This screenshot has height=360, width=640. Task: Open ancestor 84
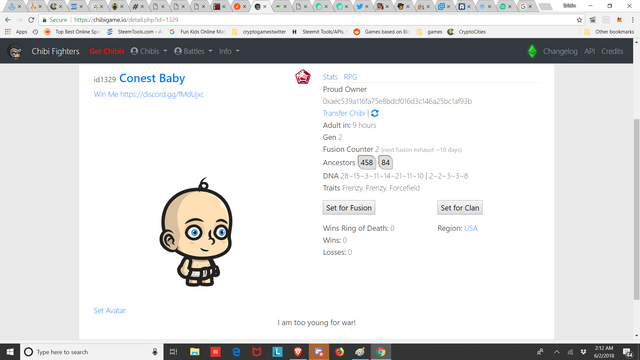pyautogui.click(x=385, y=162)
